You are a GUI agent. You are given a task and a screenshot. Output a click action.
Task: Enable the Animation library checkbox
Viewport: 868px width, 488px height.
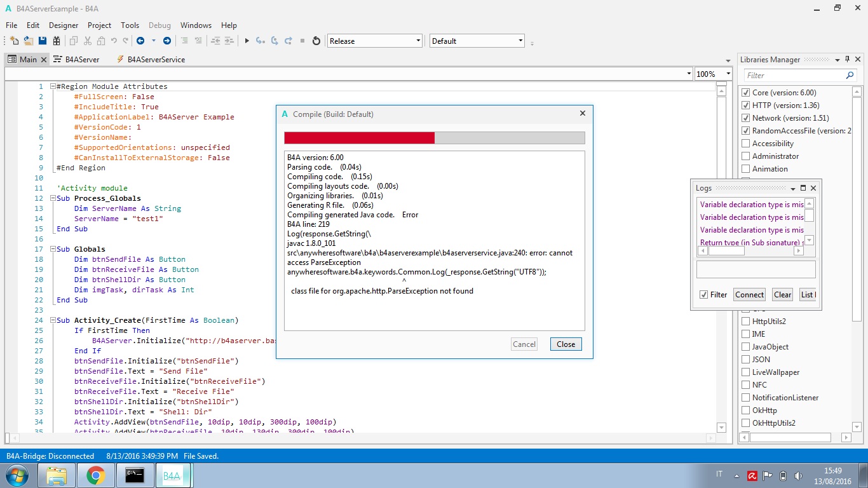tap(746, 169)
